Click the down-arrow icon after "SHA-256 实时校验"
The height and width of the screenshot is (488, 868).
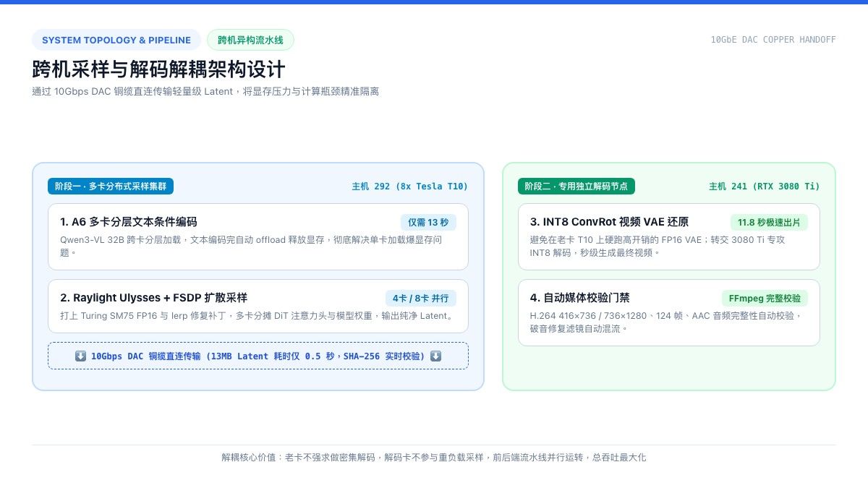tap(435, 356)
